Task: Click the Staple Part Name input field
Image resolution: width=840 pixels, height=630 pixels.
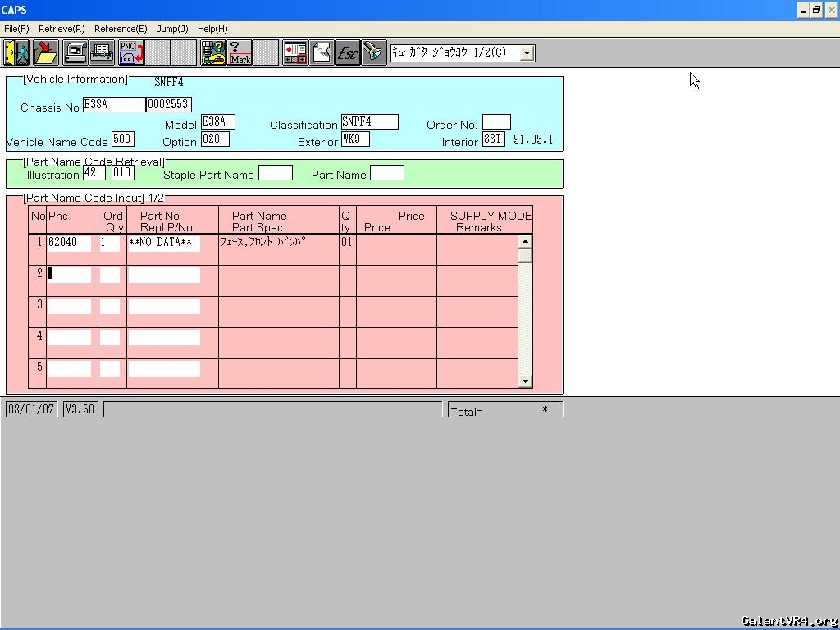Action: [x=275, y=173]
